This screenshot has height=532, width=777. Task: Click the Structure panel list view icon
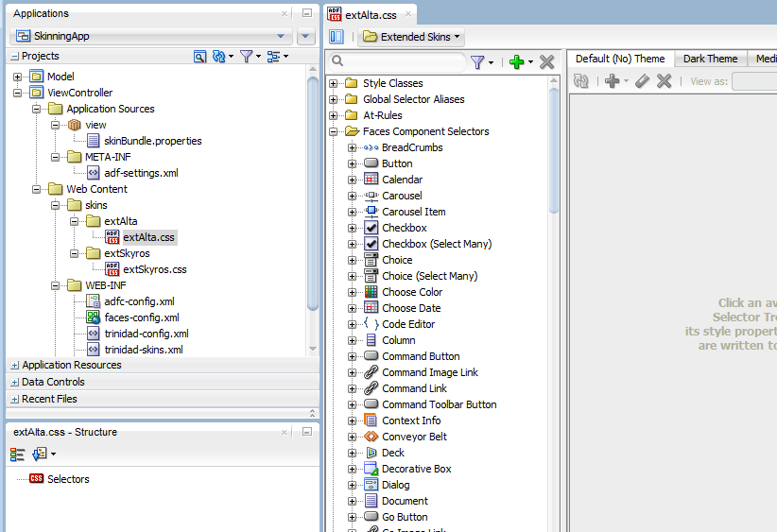[17, 455]
